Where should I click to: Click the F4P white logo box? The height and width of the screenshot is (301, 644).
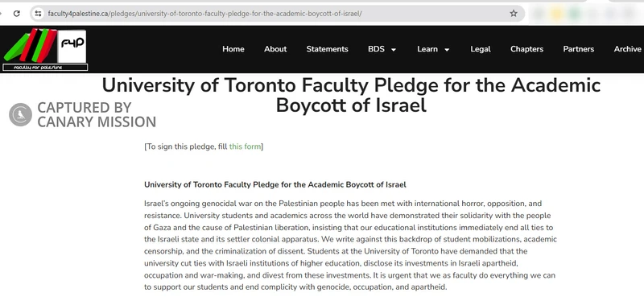tap(72, 46)
